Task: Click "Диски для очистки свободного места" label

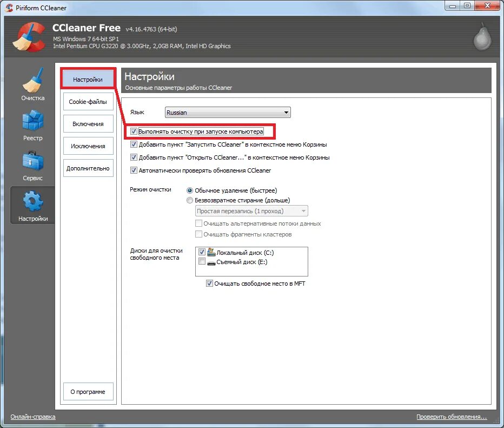Action: [156, 254]
